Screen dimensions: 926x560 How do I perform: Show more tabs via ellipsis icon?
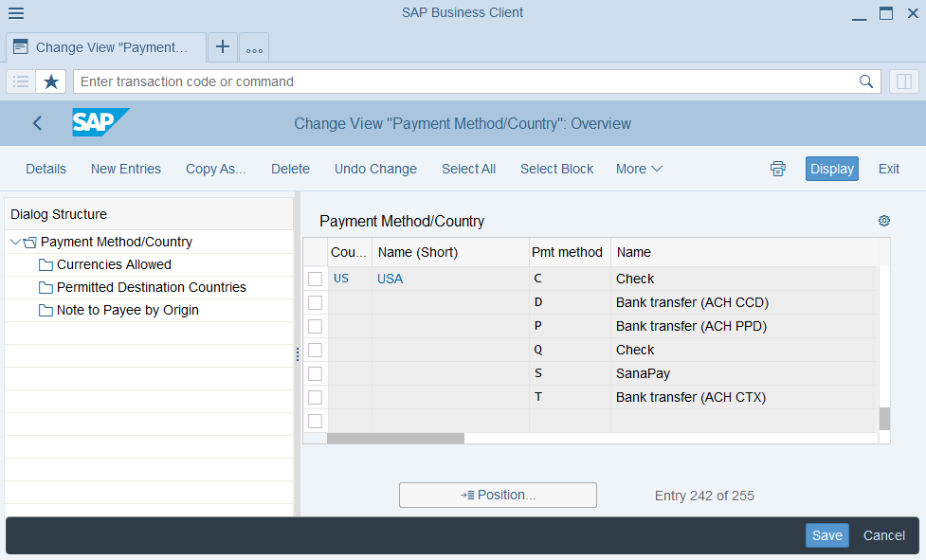coord(255,48)
